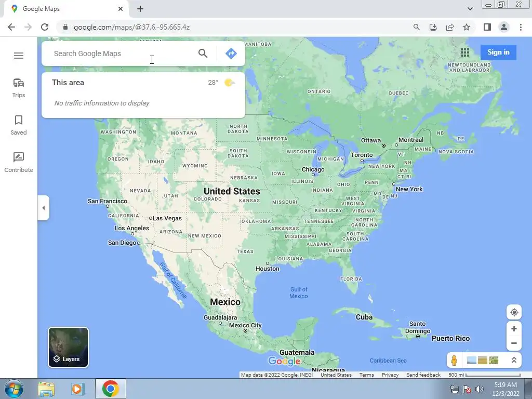Screen dimensions: 532x399
Task: Select the Pegman Street View icon
Action: coord(454,360)
